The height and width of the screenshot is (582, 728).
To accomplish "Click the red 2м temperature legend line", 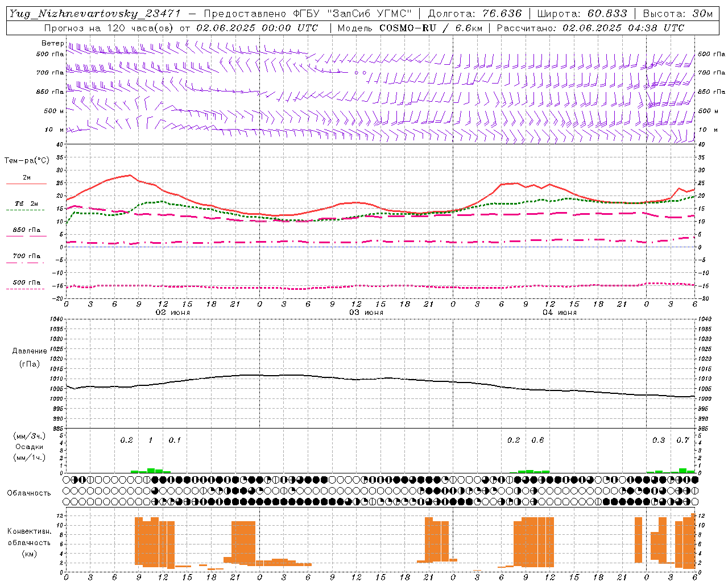I will [x=26, y=184].
